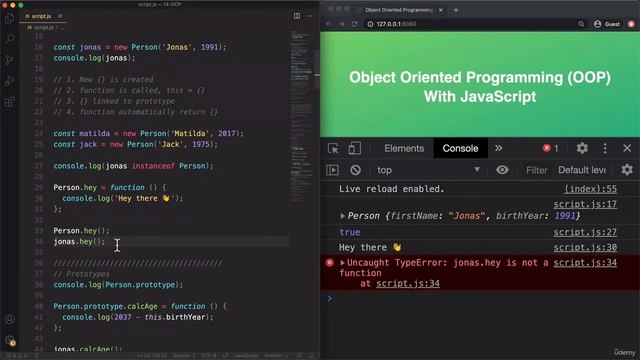The width and height of the screenshot is (640, 360).
Task: Go back in the browser
Action: pos(329,24)
